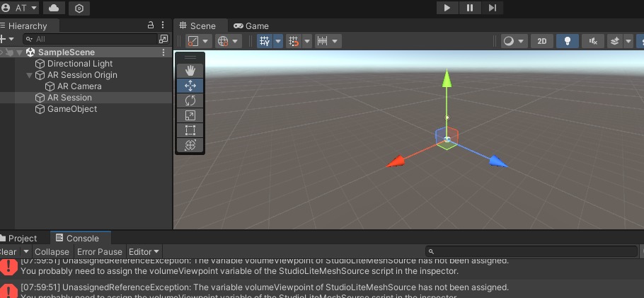Screen dimensions: 644x298
Task: Toggle scene audio mute
Action: tap(592, 41)
